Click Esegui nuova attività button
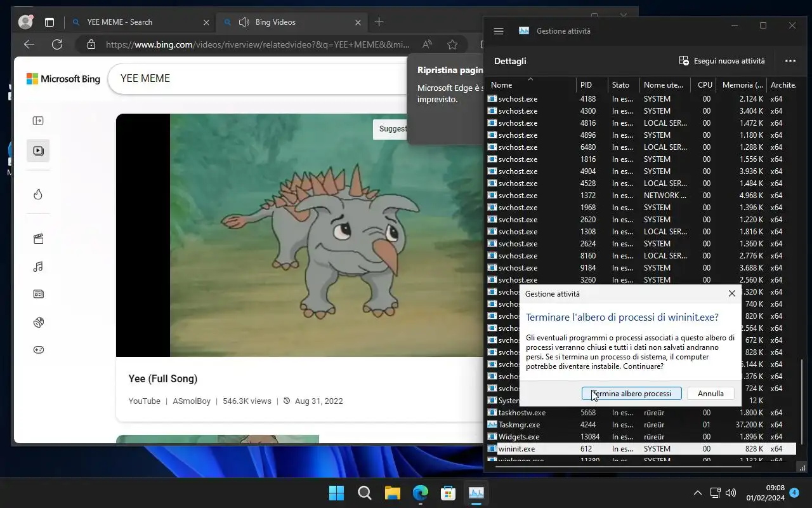Viewport: 812px width, 508px height. coord(721,61)
